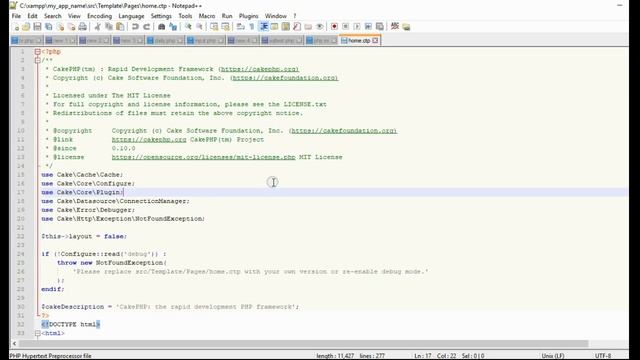
Task: Open Folder as Workspace toolbar icon
Action: (308, 27)
